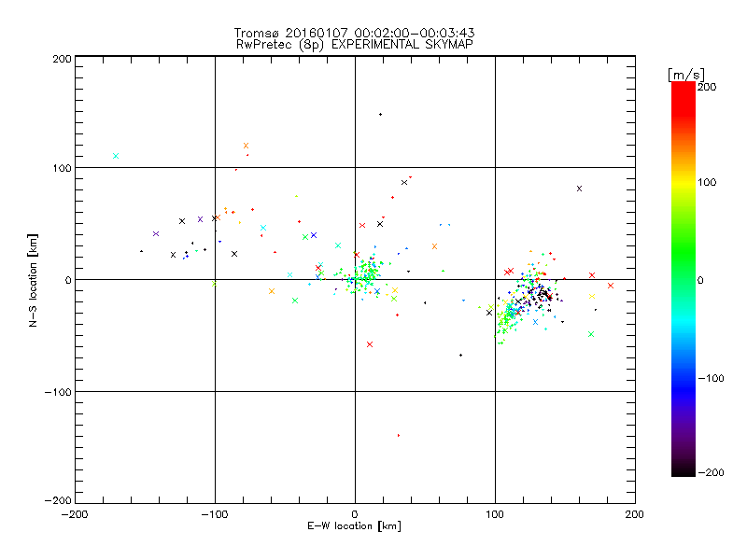Viewport: 747px width, 560px height.
Task: Click the colorbar label '200' at top
Action: click(x=707, y=87)
